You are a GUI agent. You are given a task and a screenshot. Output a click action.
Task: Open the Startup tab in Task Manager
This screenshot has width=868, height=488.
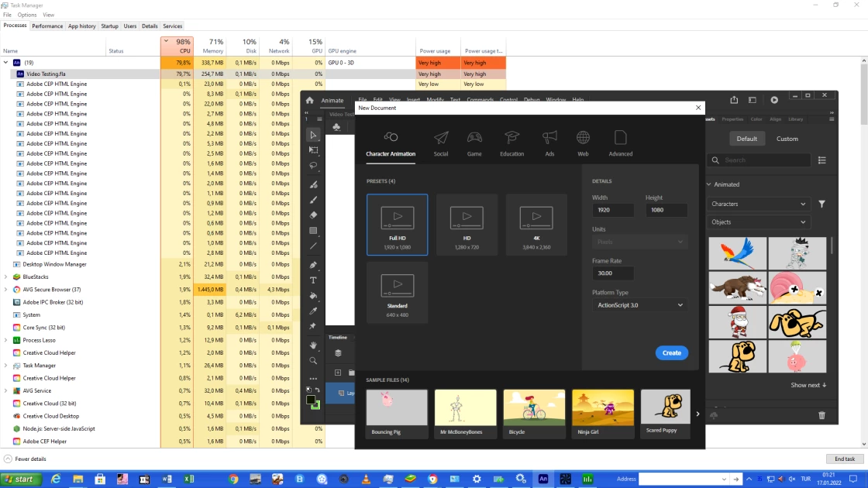click(x=109, y=26)
